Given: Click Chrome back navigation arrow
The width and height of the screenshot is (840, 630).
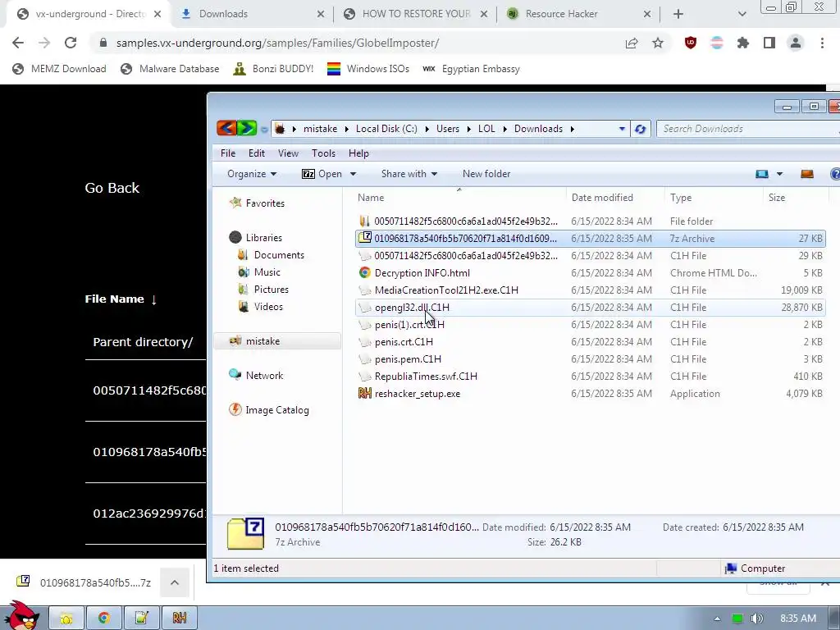Looking at the screenshot, I should coord(18,43).
